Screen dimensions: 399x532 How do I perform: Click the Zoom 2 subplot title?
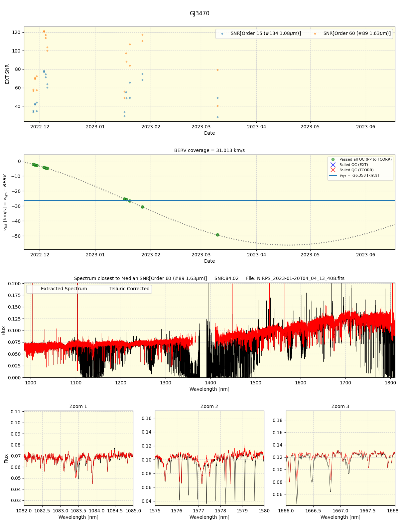tap(209, 407)
